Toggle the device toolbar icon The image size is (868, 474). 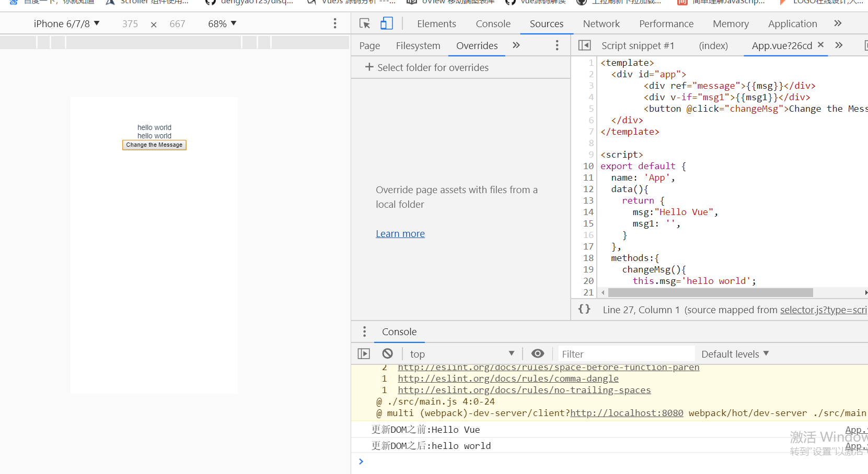coord(387,23)
